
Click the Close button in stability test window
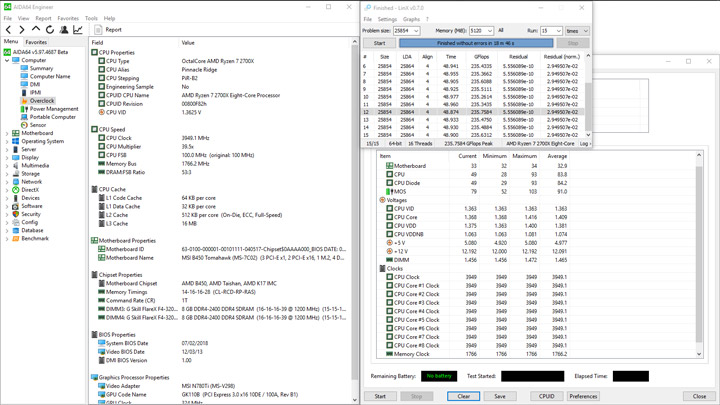pyautogui.click(x=699, y=396)
